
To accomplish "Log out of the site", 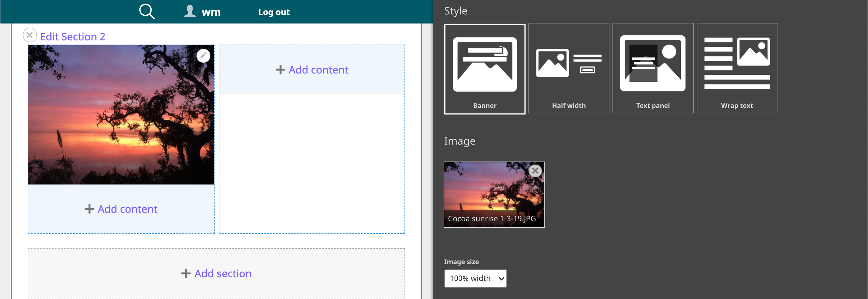I will (x=274, y=12).
